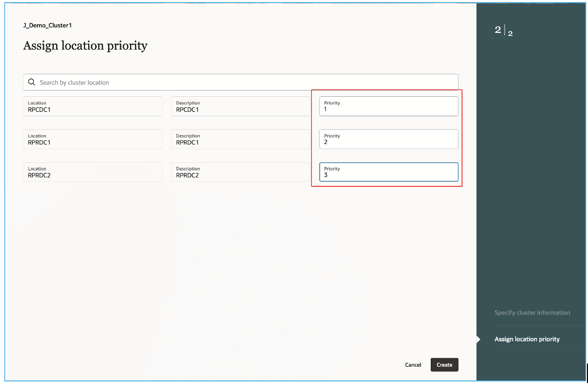Click the Description field for RPCDC1
Viewport: 588px width, 384px height.
(x=240, y=106)
